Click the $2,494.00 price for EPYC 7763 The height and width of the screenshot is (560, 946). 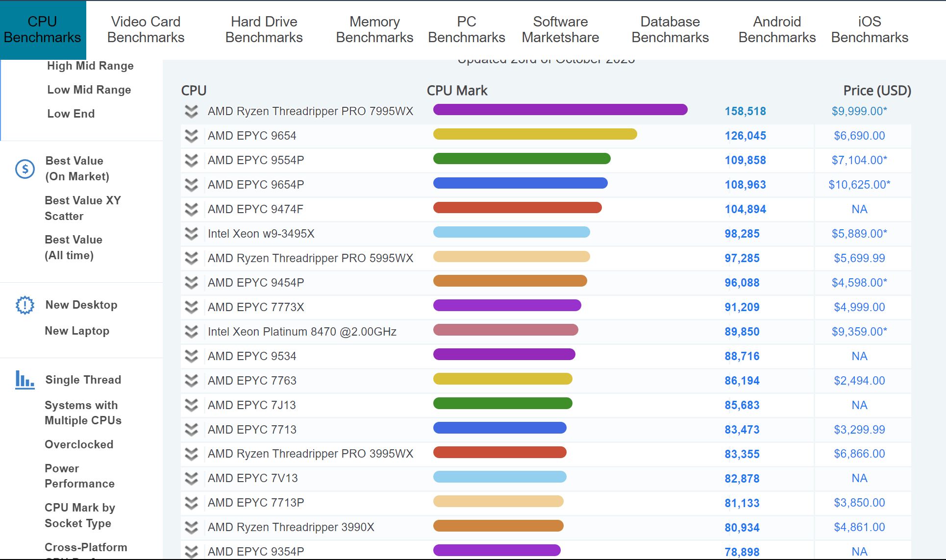click(x=859, y=381)
